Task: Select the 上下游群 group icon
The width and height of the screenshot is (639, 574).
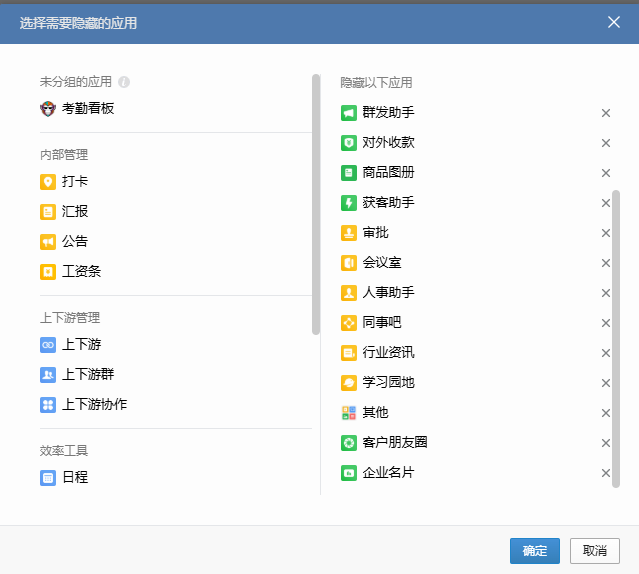Action: click(48, 375)
